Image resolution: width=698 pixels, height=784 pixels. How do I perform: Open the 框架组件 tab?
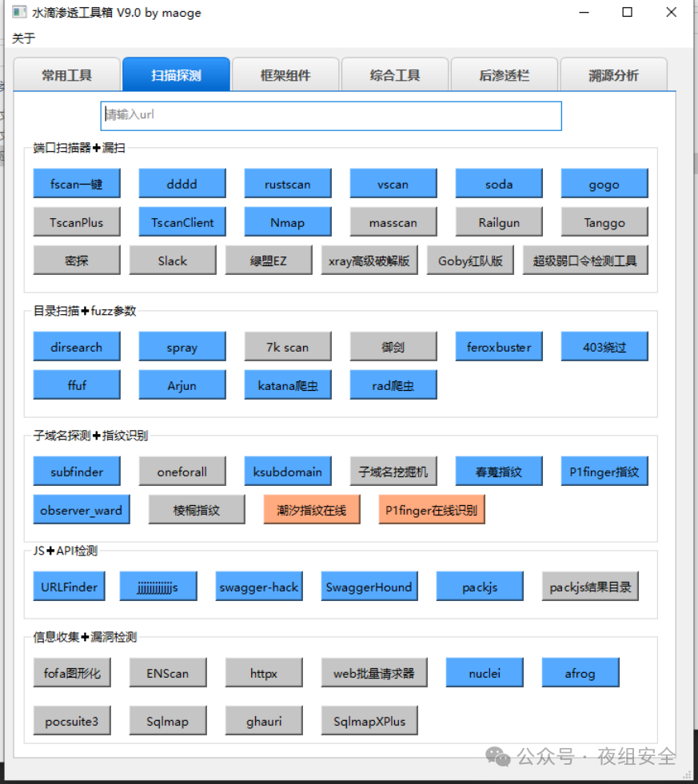click(285, 75)
